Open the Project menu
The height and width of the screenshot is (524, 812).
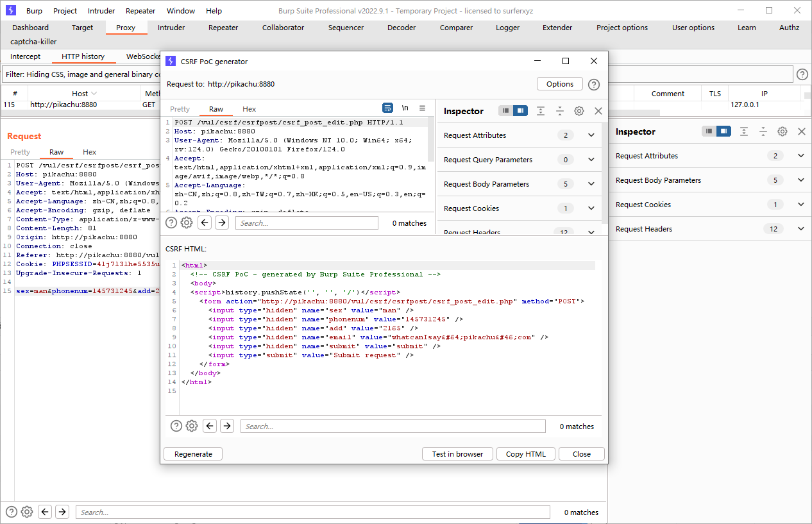65,11
